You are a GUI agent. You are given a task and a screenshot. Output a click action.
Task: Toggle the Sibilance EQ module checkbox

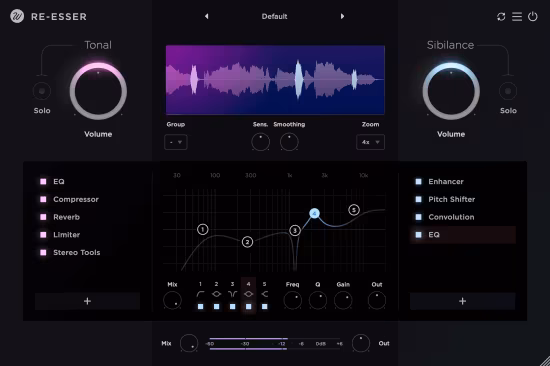click(x=418, y=235)
